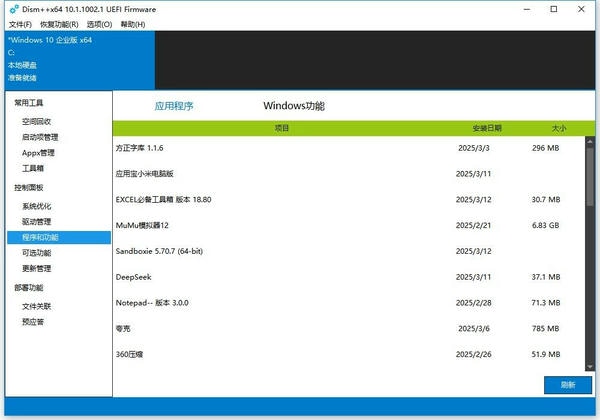Click the program list scrollbar thumb
This screenshot has width=600, height=420.
coord(590,177)
